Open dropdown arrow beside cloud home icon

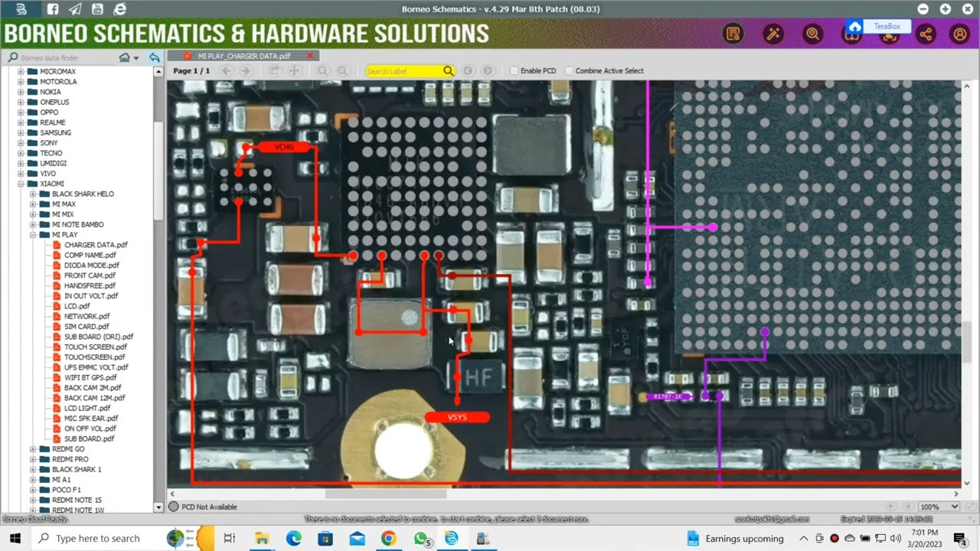pos(136,58)
